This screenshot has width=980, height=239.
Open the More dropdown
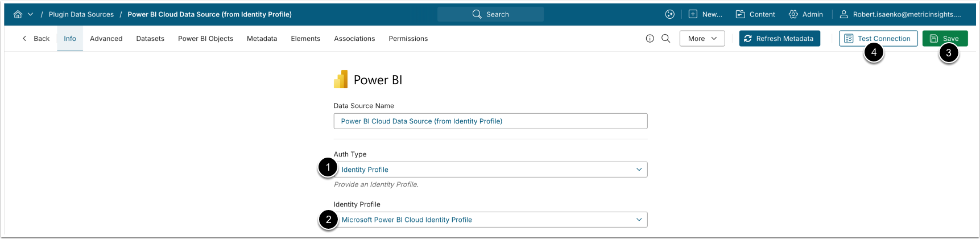[x=702, y=39]
